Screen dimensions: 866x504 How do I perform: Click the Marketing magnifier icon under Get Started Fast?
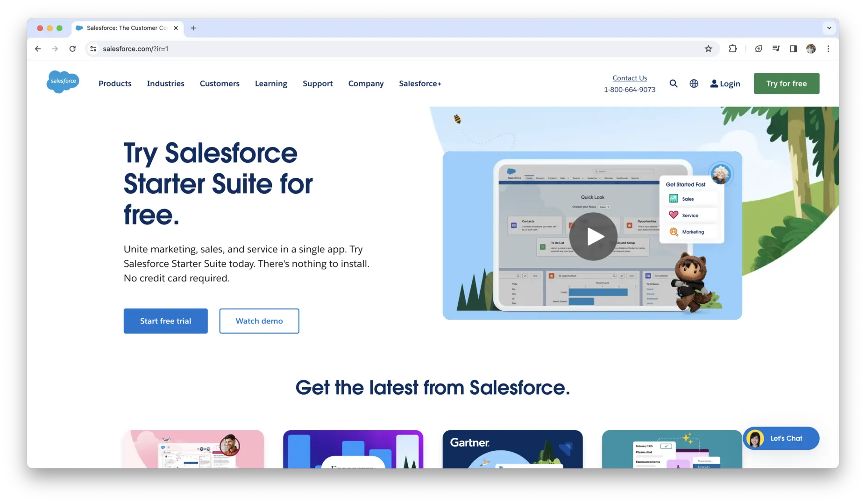pyautogui.click(x=673, y=231)
